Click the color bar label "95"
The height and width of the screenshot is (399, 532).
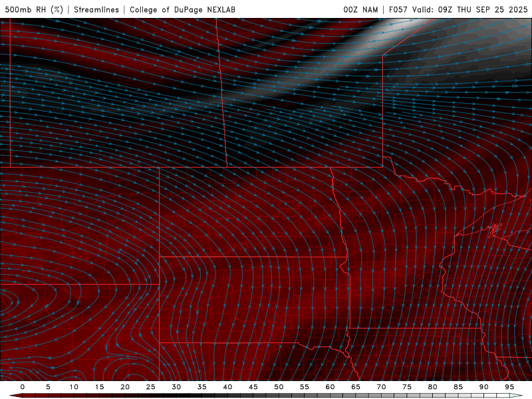(x=509, y=387)
